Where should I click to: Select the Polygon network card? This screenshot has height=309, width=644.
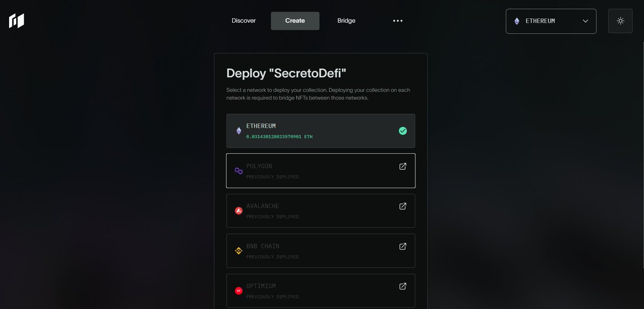320,171
